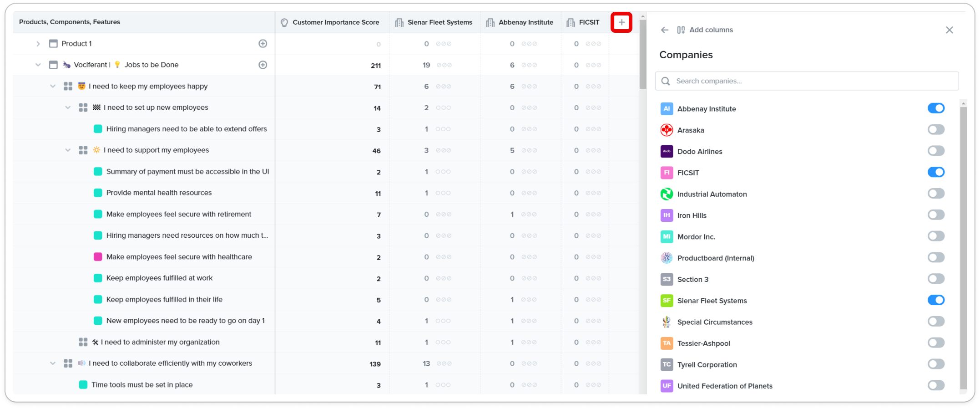Collapse 'I need to collaborate efficiently with my coworkers'
Screen dimensions: 980x409
(x=53, y=363)
